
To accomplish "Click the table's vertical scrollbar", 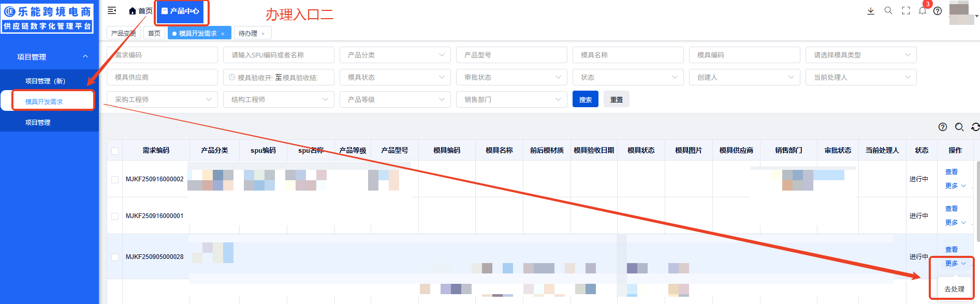I will [x=977, y=202].
